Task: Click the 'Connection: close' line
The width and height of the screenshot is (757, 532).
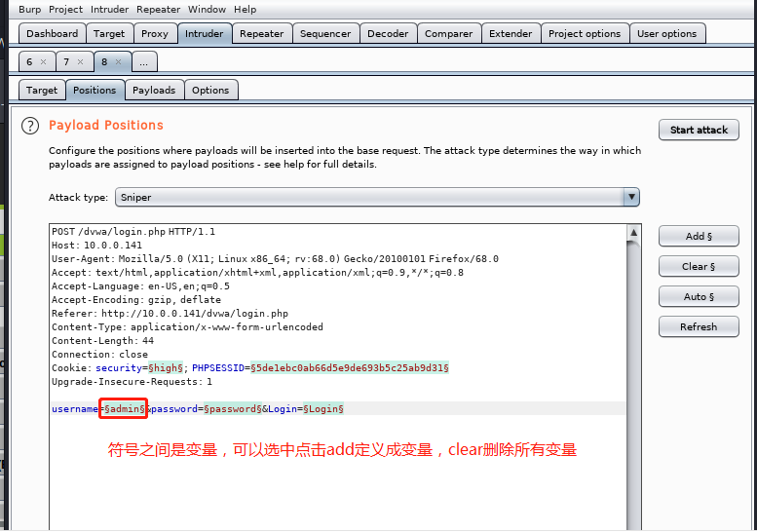Action: [100, 355]
